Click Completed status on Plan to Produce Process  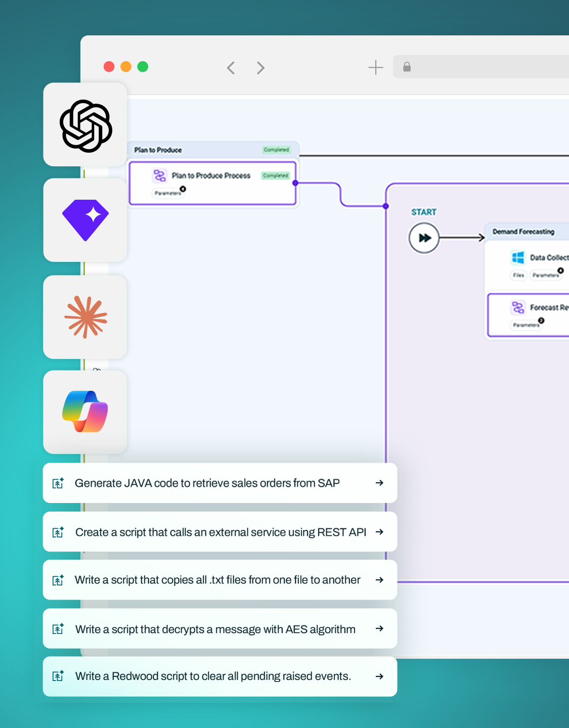coord(276,175)
